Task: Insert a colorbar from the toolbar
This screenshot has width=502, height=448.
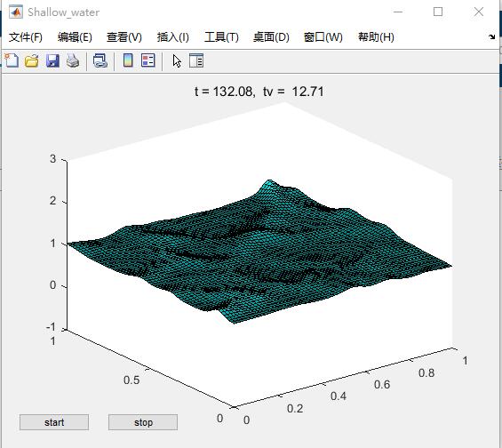Action: [x=128, y=60]
